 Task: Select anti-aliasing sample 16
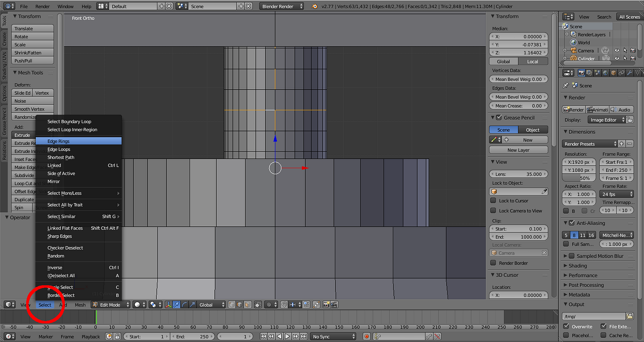(x=591, y=235)
